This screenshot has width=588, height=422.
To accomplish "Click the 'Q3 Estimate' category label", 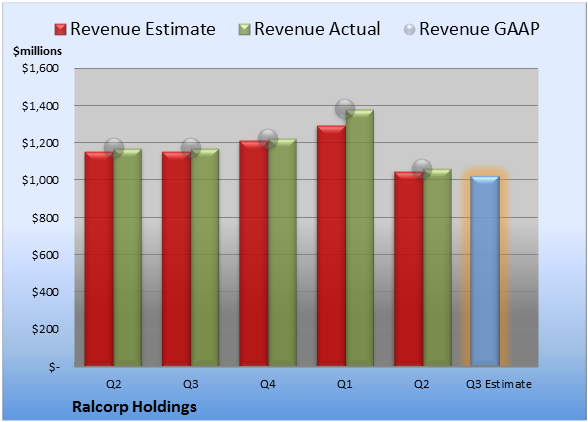I will 499,384.
